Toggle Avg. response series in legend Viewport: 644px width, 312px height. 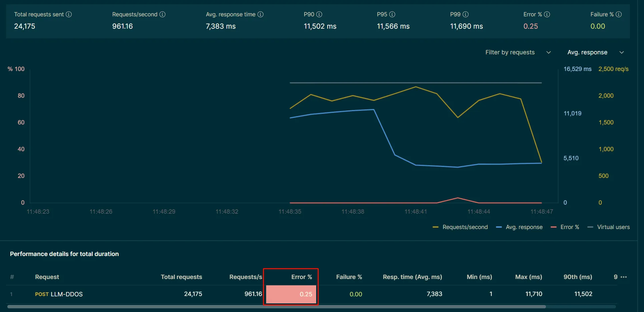519,227
